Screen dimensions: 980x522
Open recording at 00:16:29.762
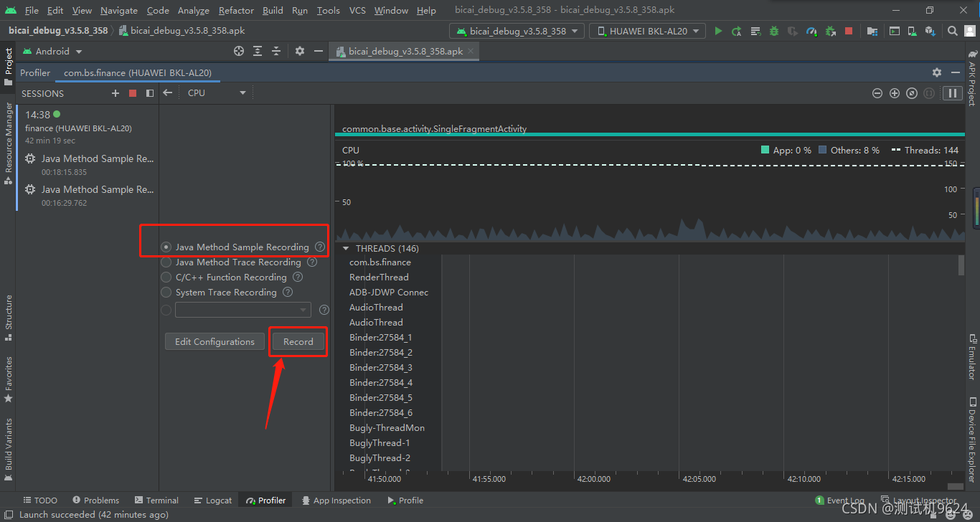point(88,195)
